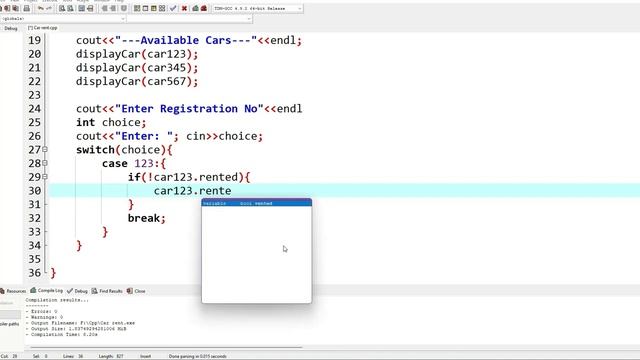Switch to the Debug tab above the editor
The width and height of the screenshot is (640, 360).
11,28
